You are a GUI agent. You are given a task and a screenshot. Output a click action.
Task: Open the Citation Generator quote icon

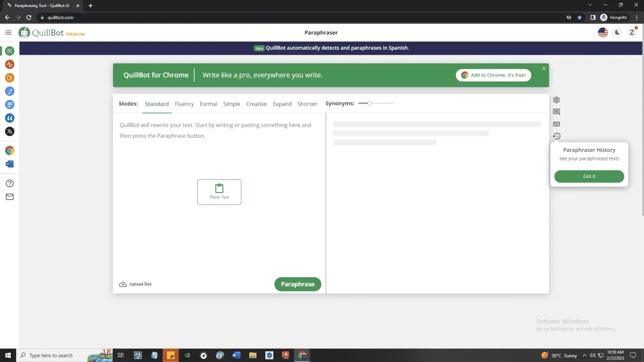pos(10,118)
